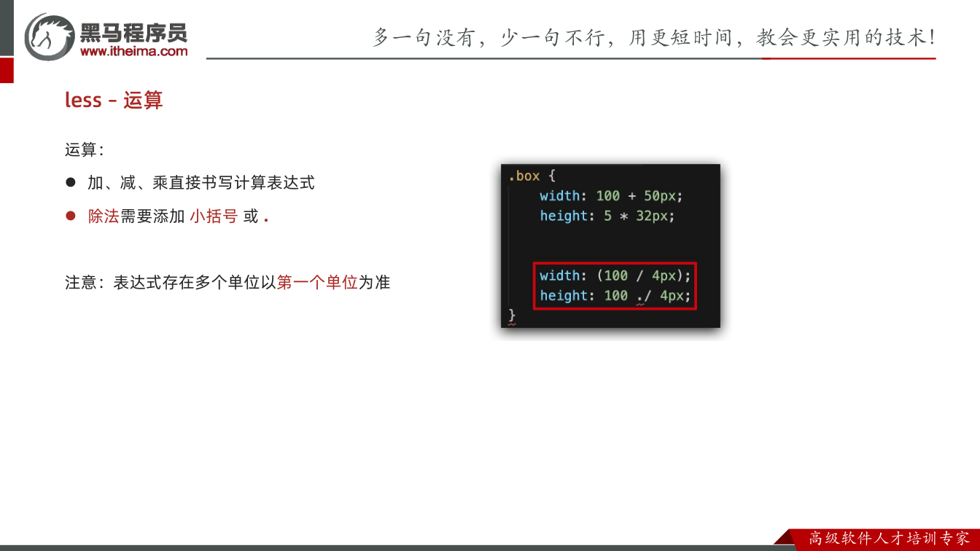Click the horse head logo icon
Screen dimensions: 980x551
click(49, 36)
